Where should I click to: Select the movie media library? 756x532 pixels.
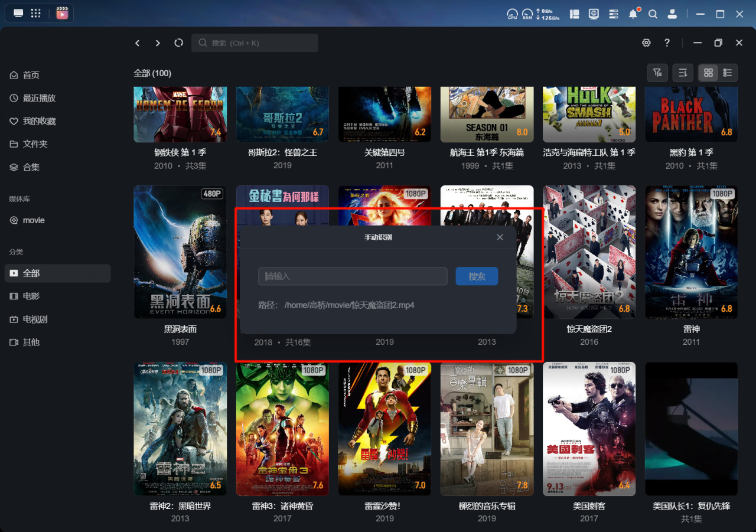click(58, 220)
